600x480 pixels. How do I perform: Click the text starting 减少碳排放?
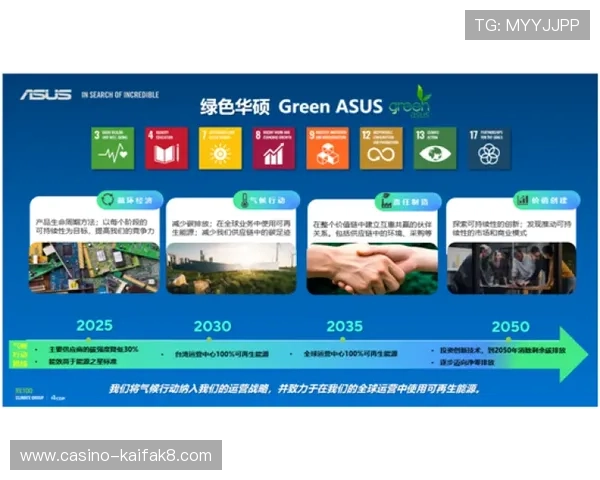[x=231, y=228]
